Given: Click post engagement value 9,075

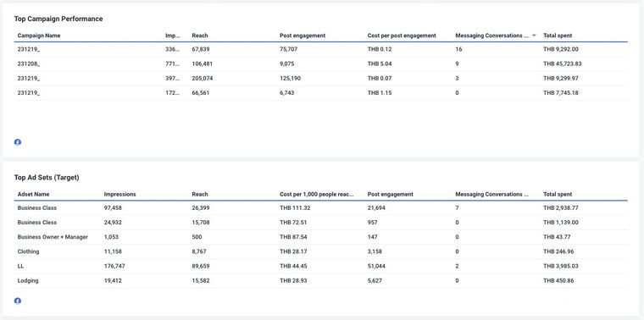Looking at the screenshot, I should (x=287, y=64).
